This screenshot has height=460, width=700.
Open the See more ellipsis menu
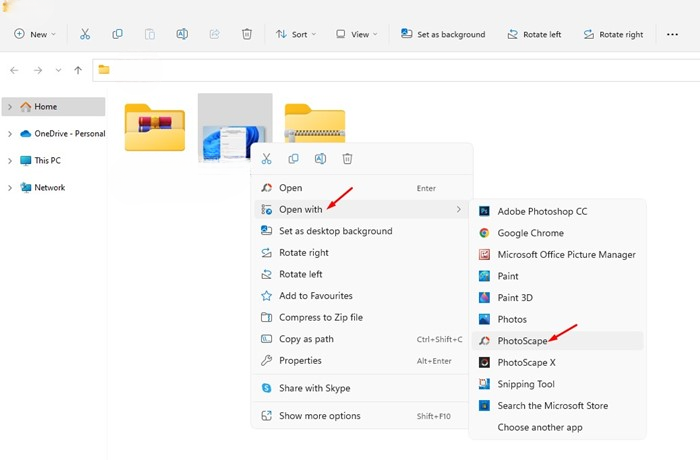(672, 34)
